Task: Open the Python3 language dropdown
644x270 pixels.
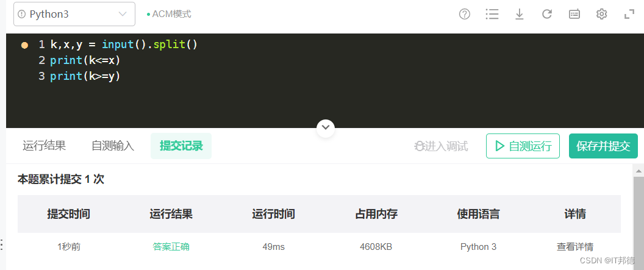Action: 74,14
